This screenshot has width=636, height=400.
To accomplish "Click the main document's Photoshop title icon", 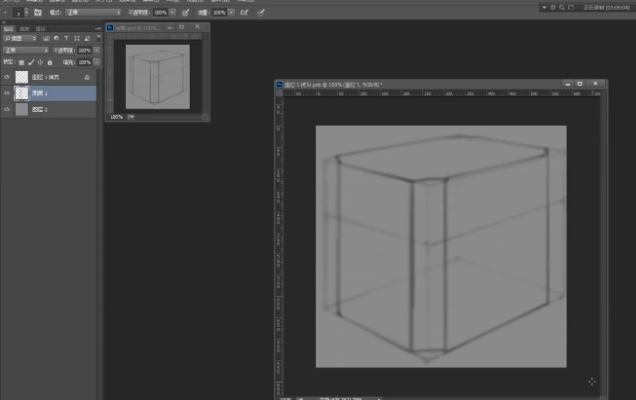I will click(x=279, y=84).
